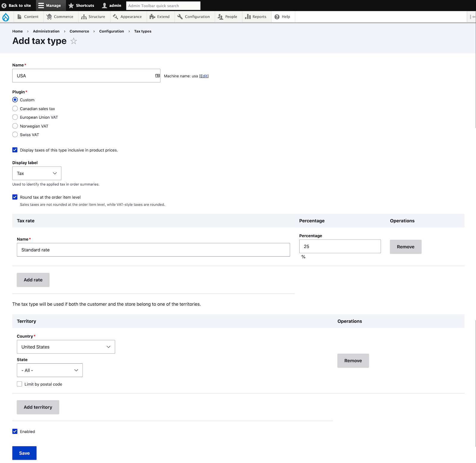Open the State dropdown

click(x=50, y=370)
